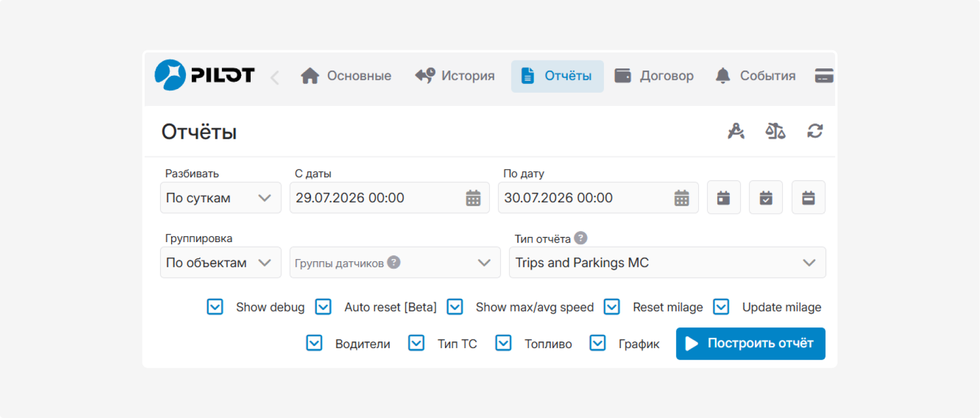The height and width of the screenshot is (418, 980).
Task: Open the Группировка dropdown (По объектам)
Action: click(x=220, y=262)
